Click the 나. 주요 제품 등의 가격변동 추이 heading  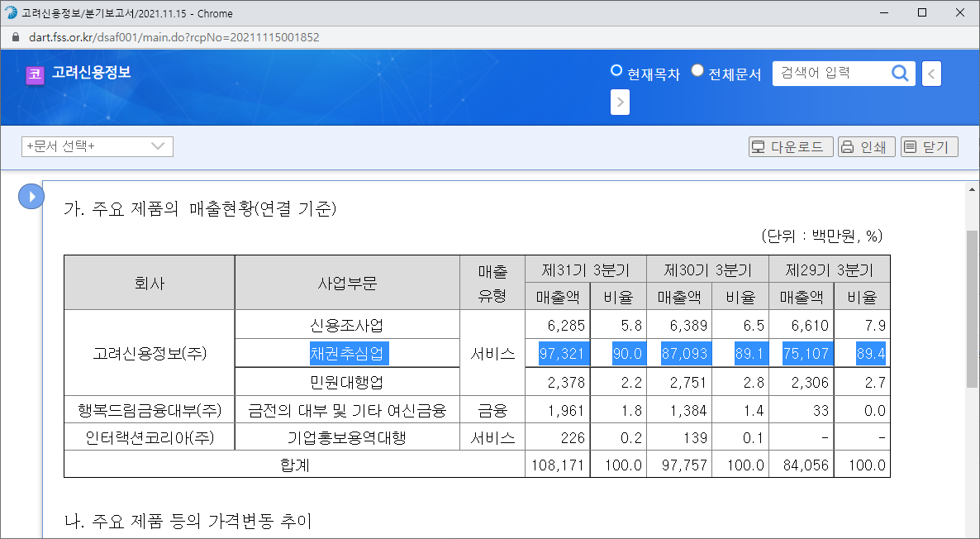point(188,521)
